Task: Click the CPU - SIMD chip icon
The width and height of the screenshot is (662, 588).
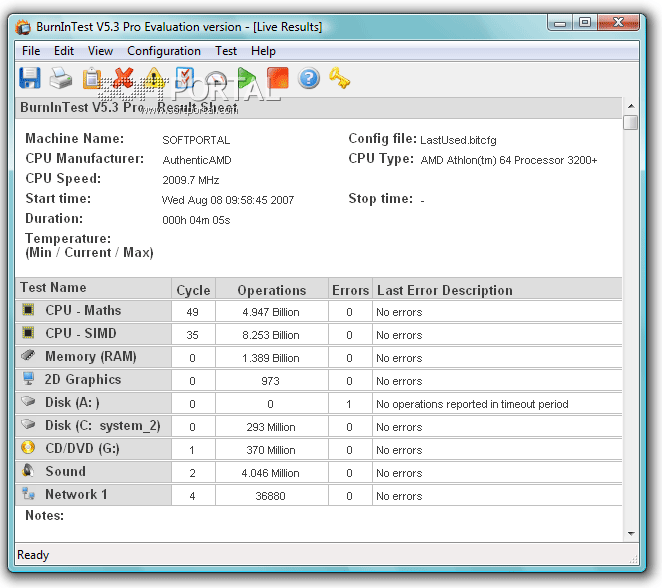Action: [x=28, y=333]
